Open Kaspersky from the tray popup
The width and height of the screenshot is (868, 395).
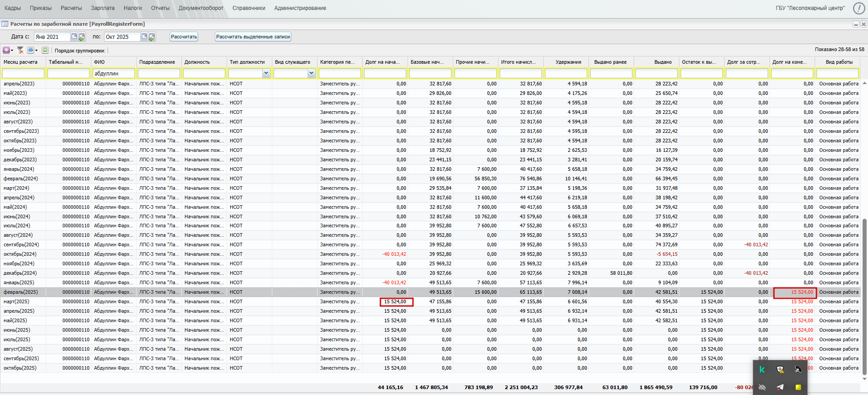(x=762, y=369)
